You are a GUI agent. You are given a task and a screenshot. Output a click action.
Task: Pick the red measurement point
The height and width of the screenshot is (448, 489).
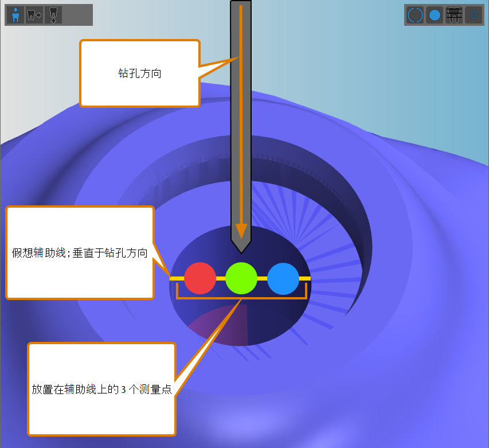(x=200, y=278)
